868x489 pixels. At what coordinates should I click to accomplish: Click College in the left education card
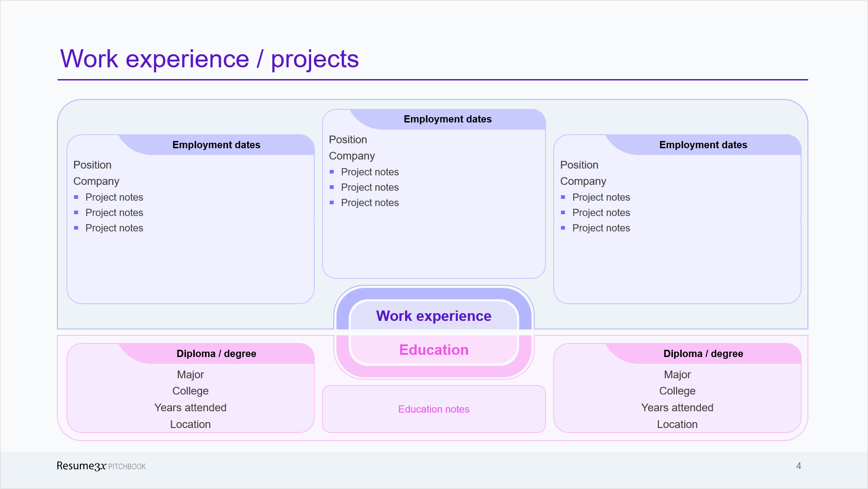click(190, 391)
